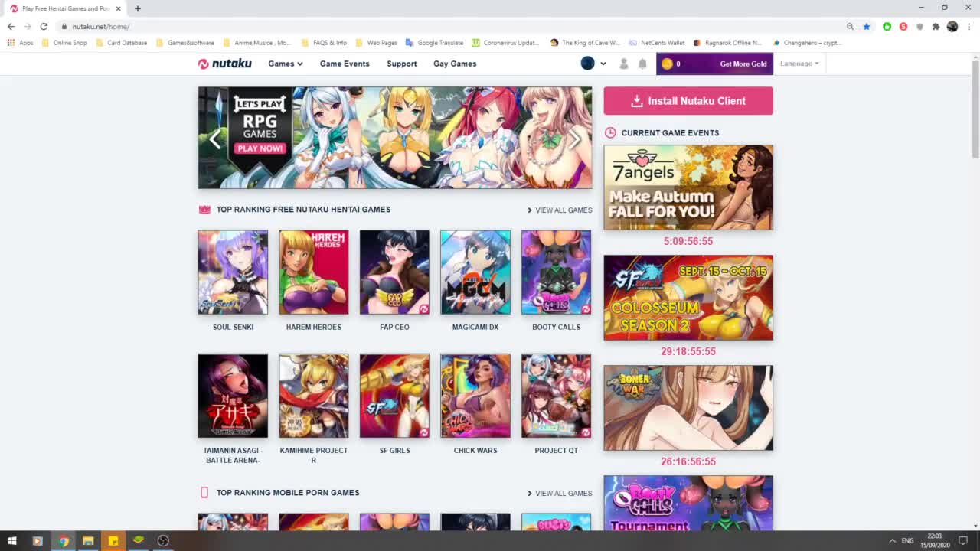Screen dimensions: 980x551
Task: Click the Harem Heroes game title
Action: point(314,327)
